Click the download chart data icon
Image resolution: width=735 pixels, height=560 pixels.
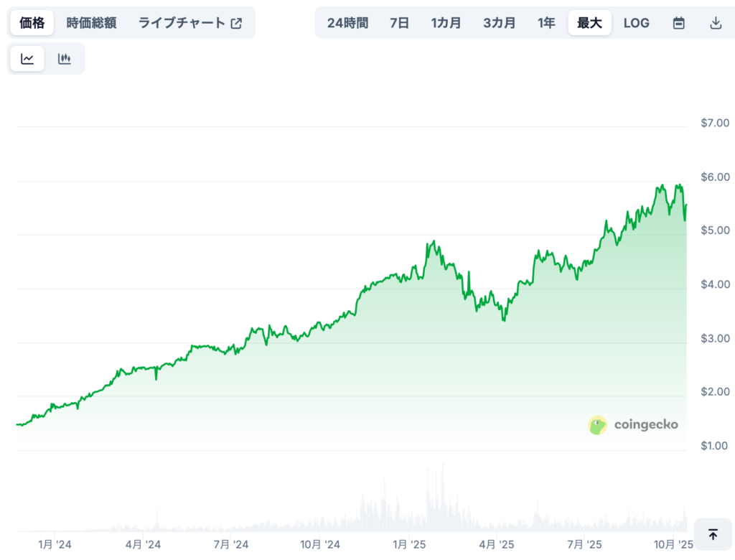pyautogui.click(x=715, y=23)
